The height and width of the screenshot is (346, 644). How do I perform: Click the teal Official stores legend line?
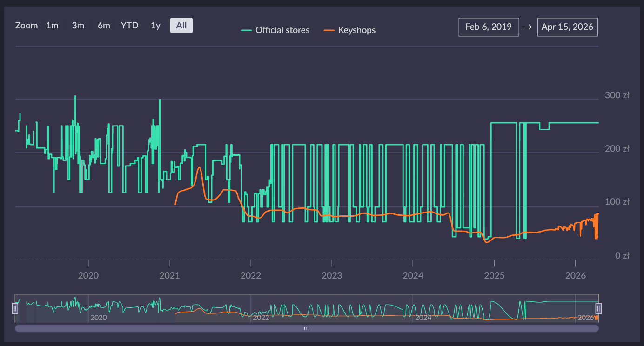(247, 30)
